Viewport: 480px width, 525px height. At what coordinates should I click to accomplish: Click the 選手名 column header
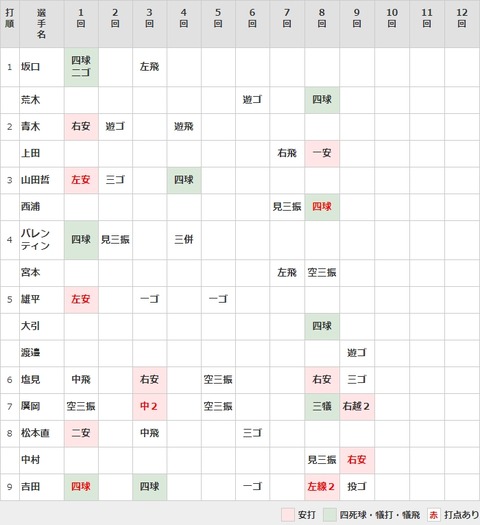click(x=42, y=23)
